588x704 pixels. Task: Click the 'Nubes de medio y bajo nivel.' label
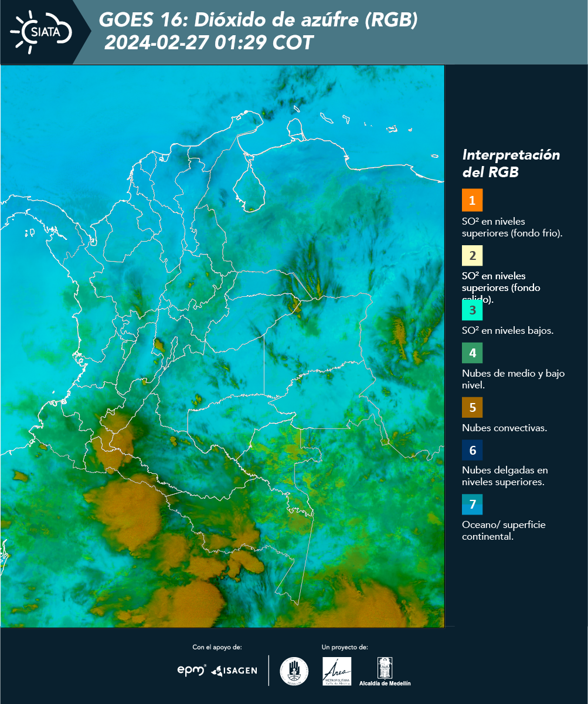click(514, 379)
